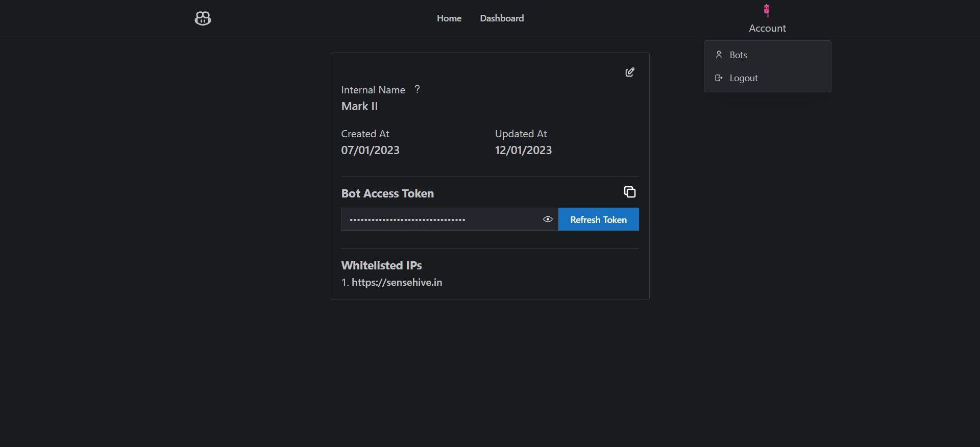This screenshot has width=980, height=447.
Task: Click the person icon beside Bots
Action: coord(719,55)
